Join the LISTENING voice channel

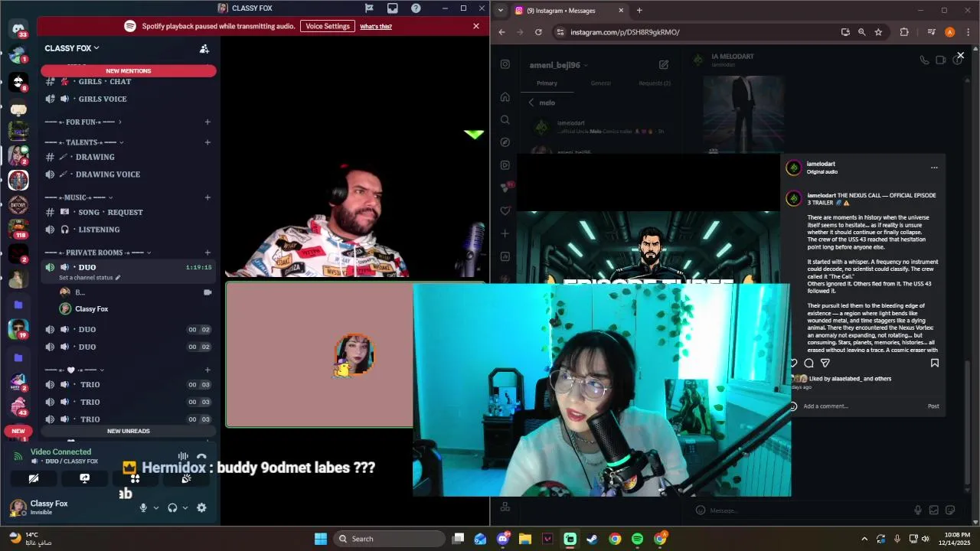tap(130, 230)
